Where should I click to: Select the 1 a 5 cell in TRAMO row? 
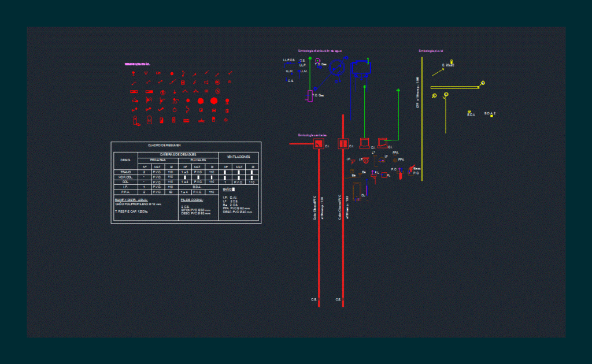(x=184, y=172)
